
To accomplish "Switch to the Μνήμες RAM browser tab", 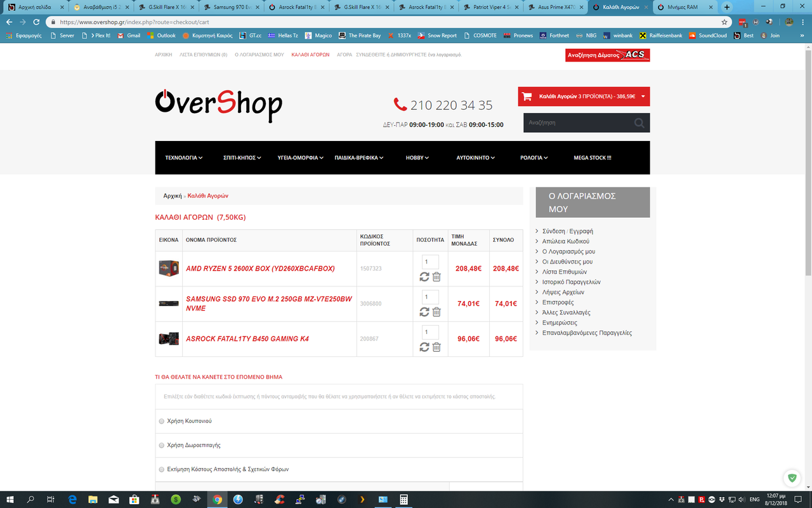I will click(684, 7).
